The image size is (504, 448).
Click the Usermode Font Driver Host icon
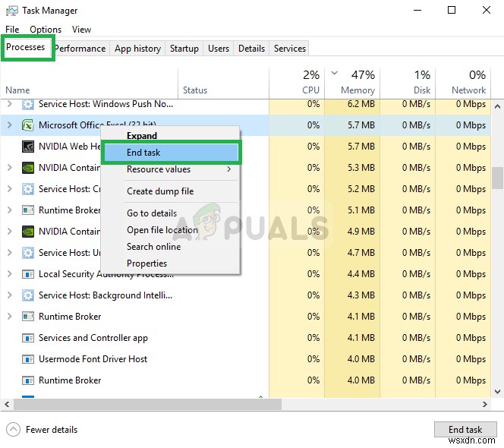coord(28,359)
